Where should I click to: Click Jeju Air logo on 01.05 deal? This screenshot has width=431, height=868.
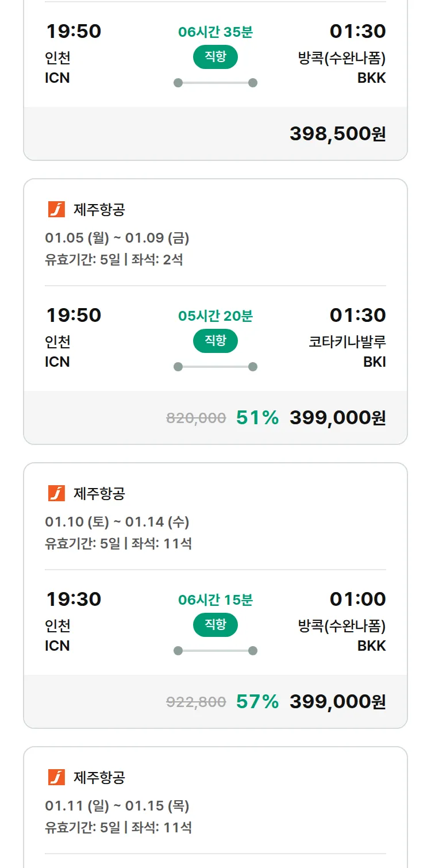[56, 210]
